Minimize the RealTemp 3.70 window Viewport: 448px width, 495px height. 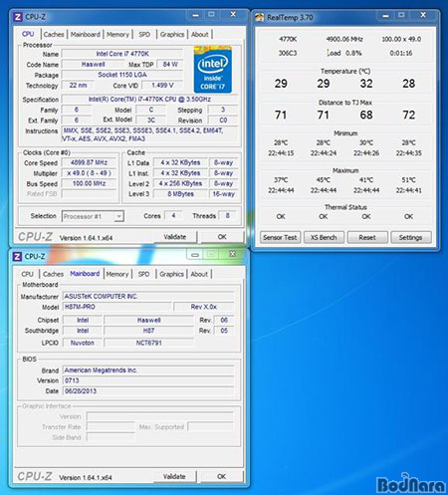(385, 16)
